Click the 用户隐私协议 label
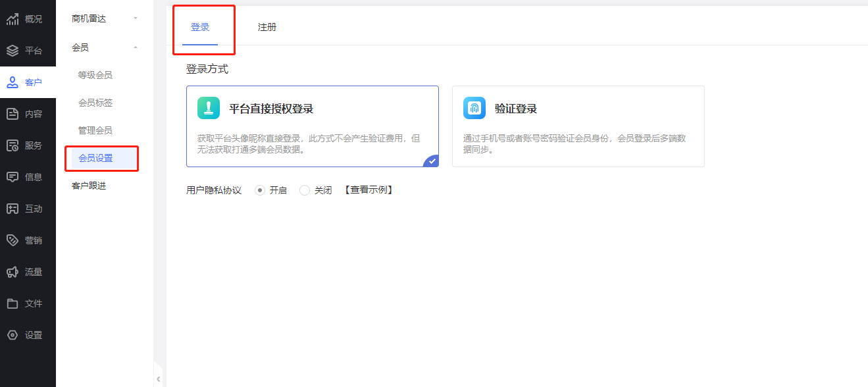868x387 pixels. click(214, 190)
